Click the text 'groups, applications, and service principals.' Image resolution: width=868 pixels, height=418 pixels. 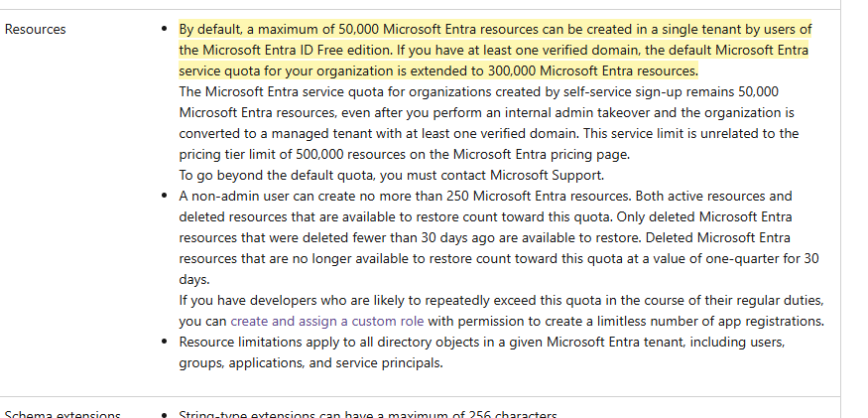pos(311,363)
